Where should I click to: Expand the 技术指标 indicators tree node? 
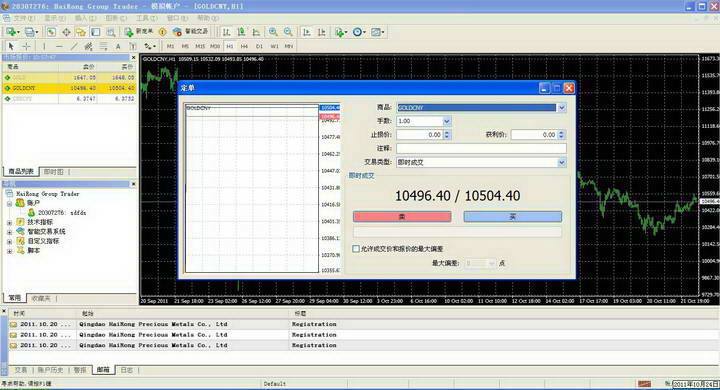[x=9, y=222]
